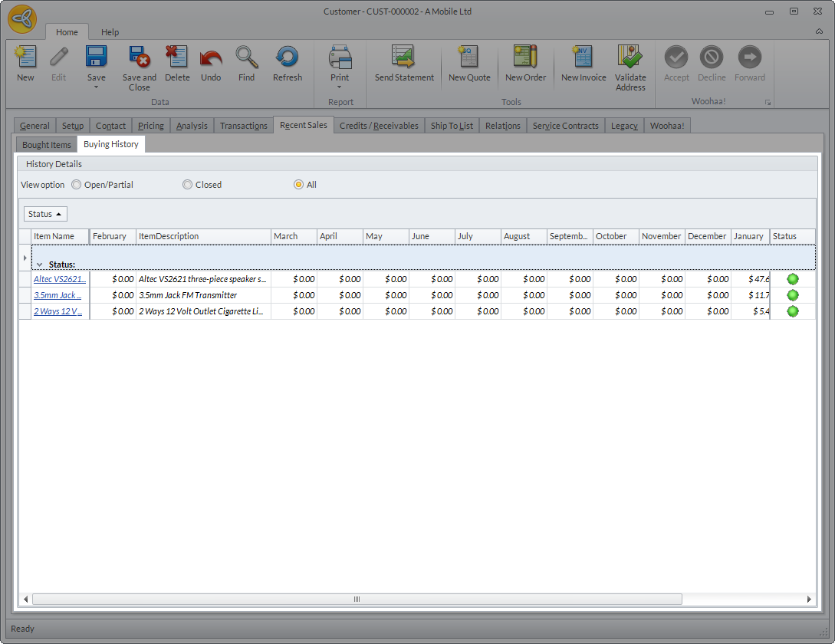The width and height of the screenshot is (835, 644).
Task: Click the Send Statement icon
Action: 403,58
